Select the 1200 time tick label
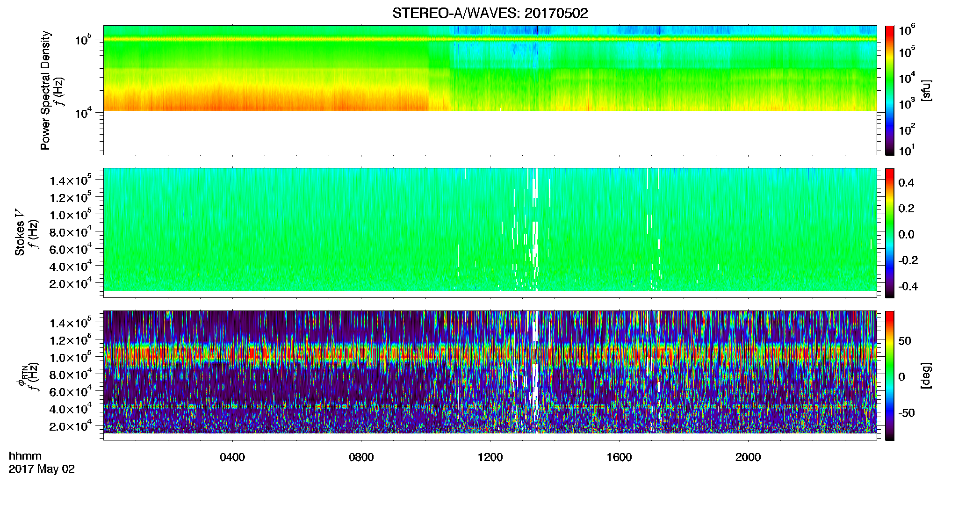980x505 pixels. [490, 457]
